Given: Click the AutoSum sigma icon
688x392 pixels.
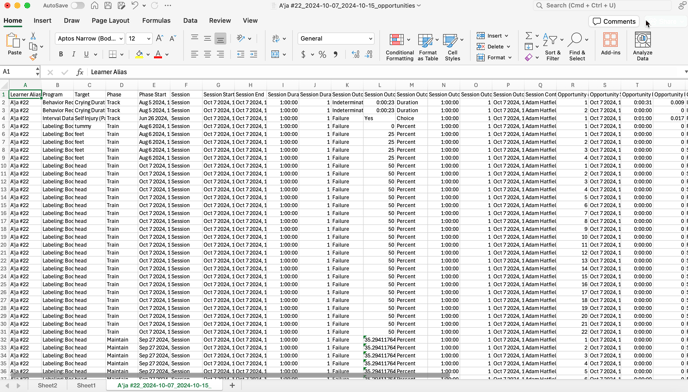Looking at the screenshot, I should (x=529, y=36).
